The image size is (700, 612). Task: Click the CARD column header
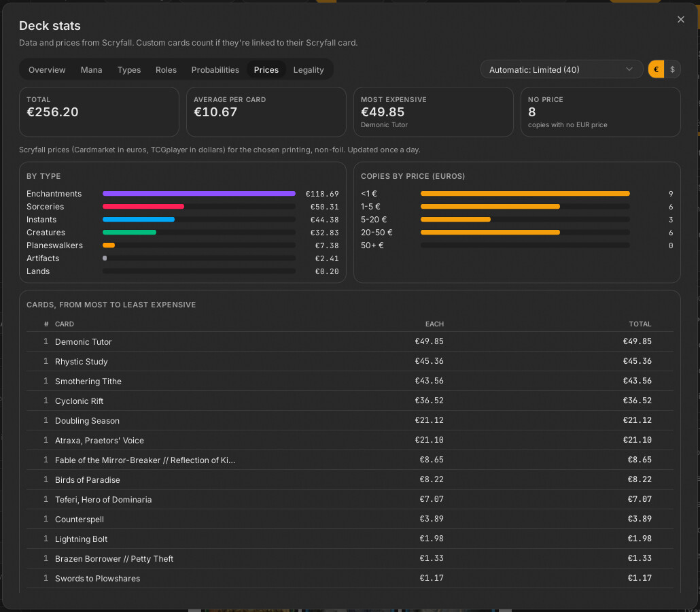65,324
